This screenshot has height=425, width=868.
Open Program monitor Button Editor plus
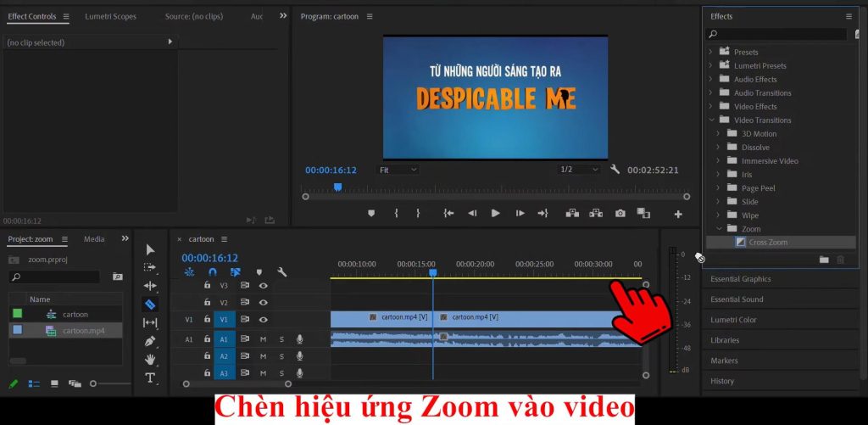point(678,215)
